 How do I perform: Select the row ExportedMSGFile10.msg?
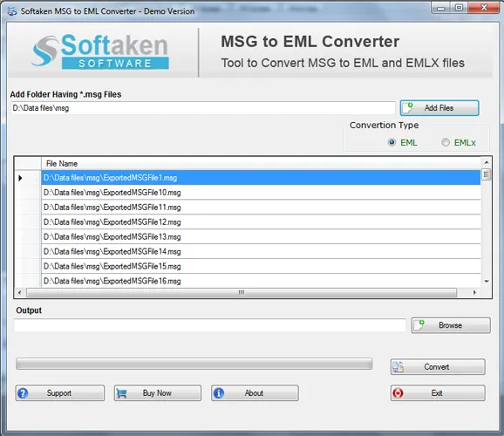tap(261, 193)
